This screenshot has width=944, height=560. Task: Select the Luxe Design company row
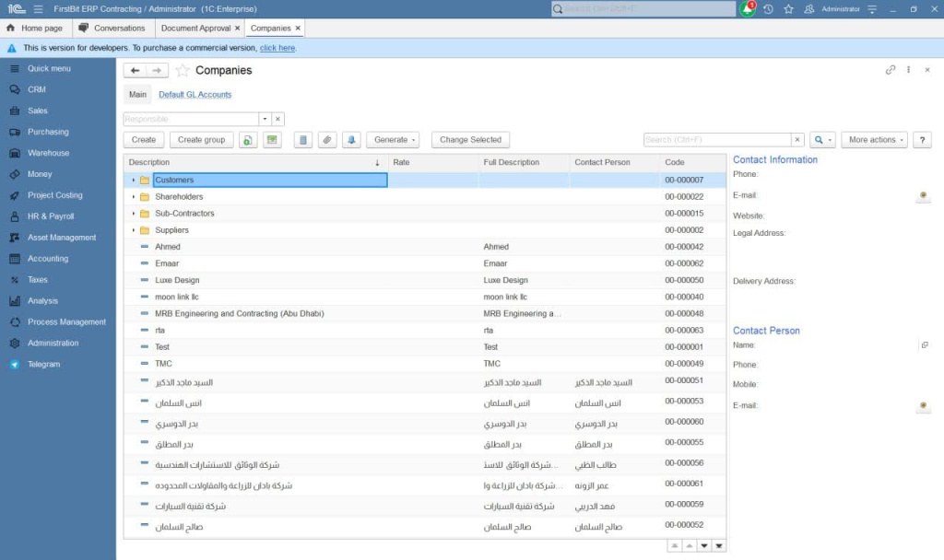(x=424, y=280)
